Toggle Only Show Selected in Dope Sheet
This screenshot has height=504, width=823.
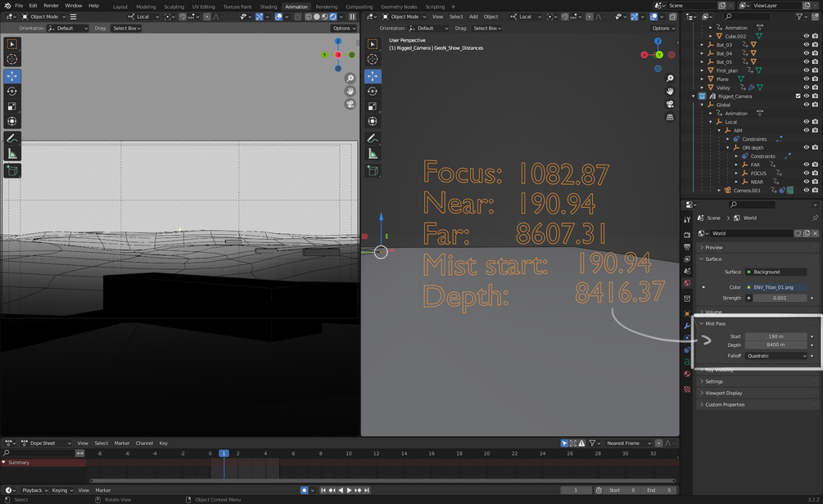(564, 443)
